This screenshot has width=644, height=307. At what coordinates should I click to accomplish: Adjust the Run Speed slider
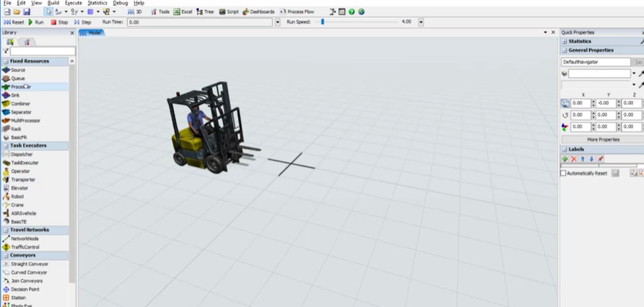pos(323,22)
